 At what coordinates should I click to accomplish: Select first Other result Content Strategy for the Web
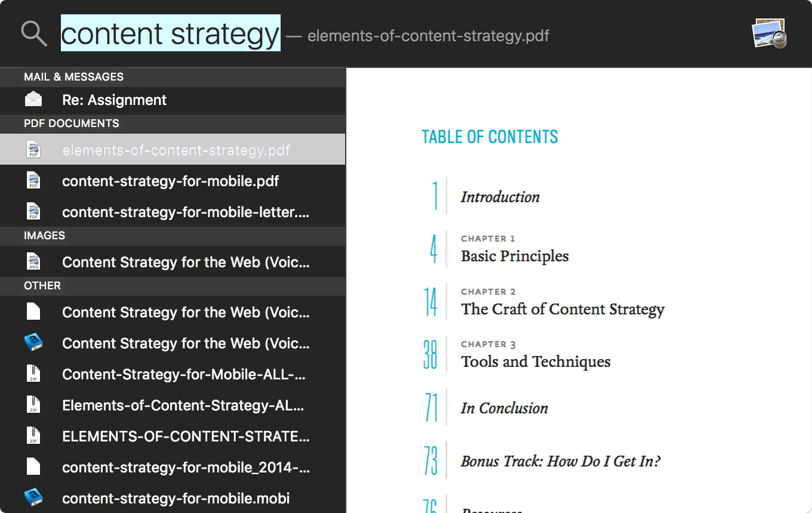(x=173, y=311)
